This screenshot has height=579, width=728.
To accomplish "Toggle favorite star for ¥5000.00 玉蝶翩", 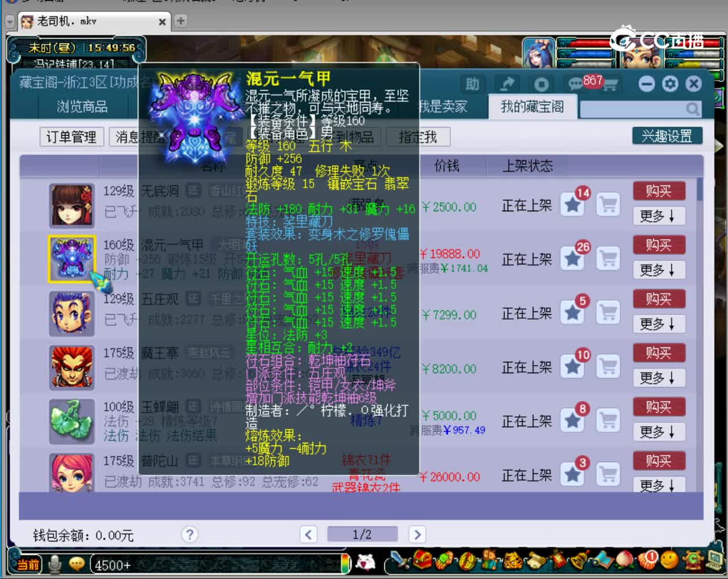I will [573, 420].
